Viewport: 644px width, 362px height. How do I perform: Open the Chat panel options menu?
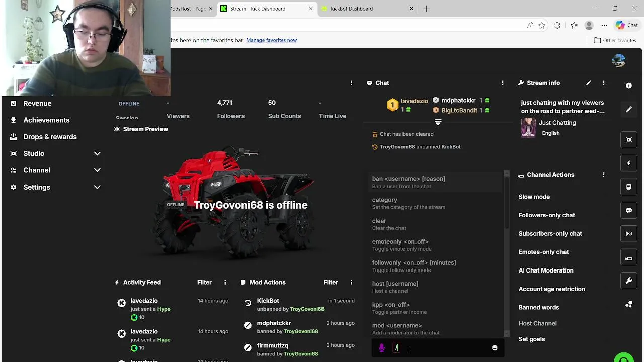coord(502,83)
